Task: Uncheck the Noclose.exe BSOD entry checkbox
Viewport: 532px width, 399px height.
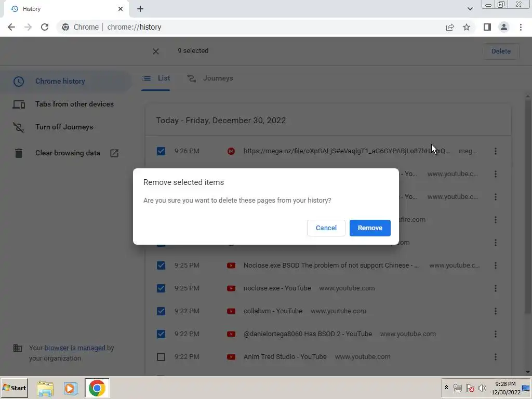Action: click(x=161, y=265)
